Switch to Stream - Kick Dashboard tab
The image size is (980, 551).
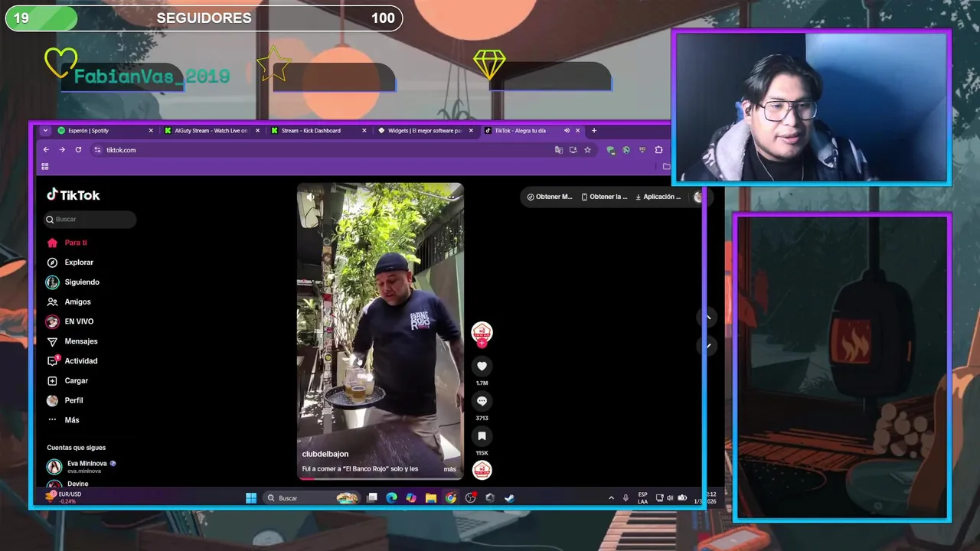pos(318,131)
